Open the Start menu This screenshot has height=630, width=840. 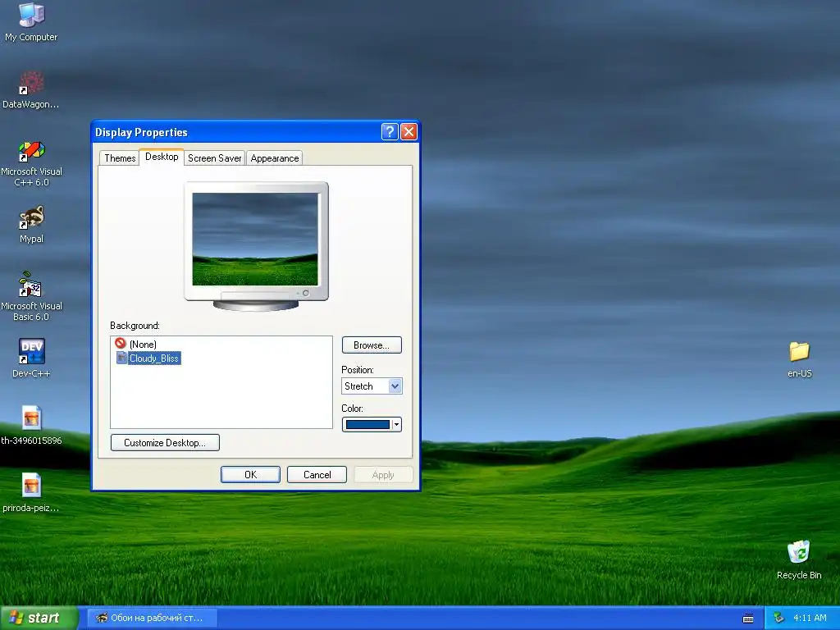coord(39,619)
